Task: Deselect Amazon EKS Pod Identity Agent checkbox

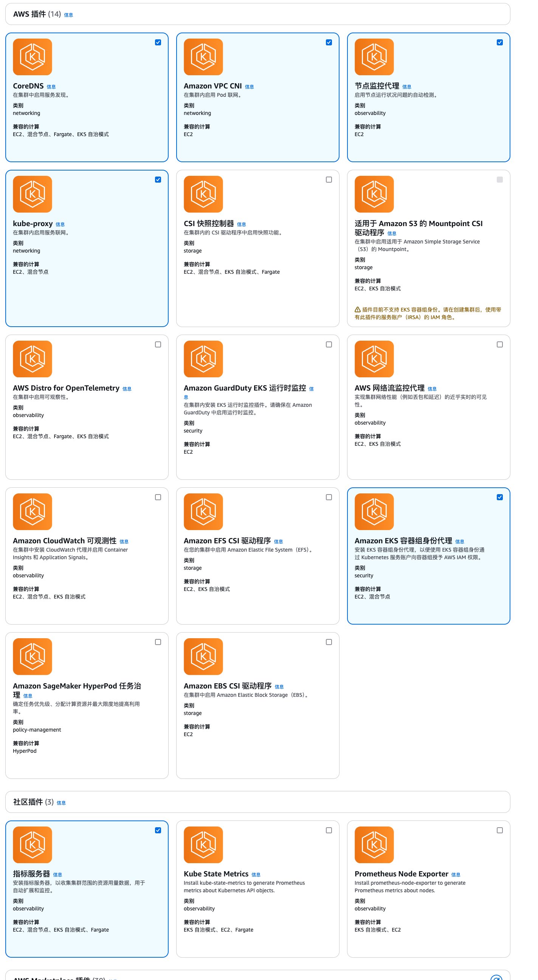Action: (x=499, y=497)
